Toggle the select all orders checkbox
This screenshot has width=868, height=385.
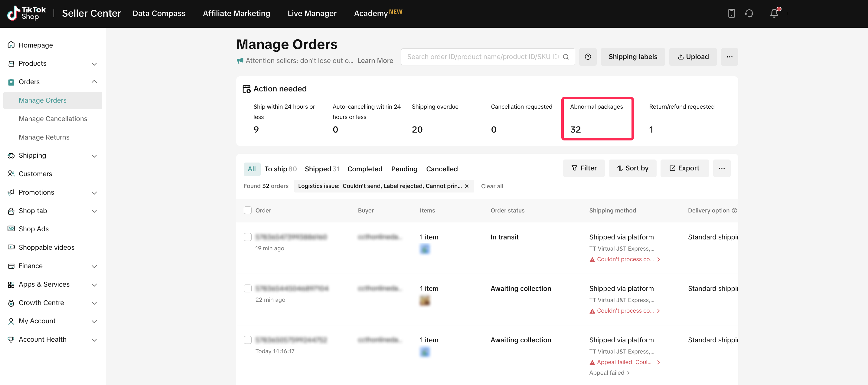coord(248,210)
